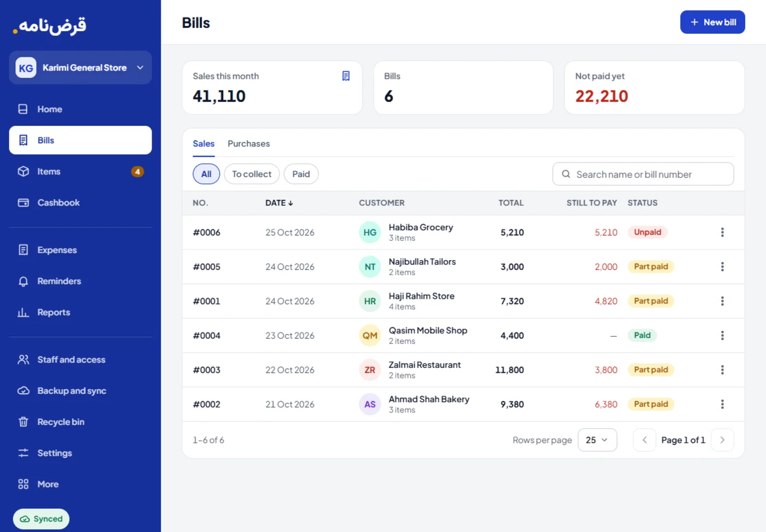Click the Paid status badge for bill #0004
This screenshot has height=532, width=766.
(x=642, y=336)
